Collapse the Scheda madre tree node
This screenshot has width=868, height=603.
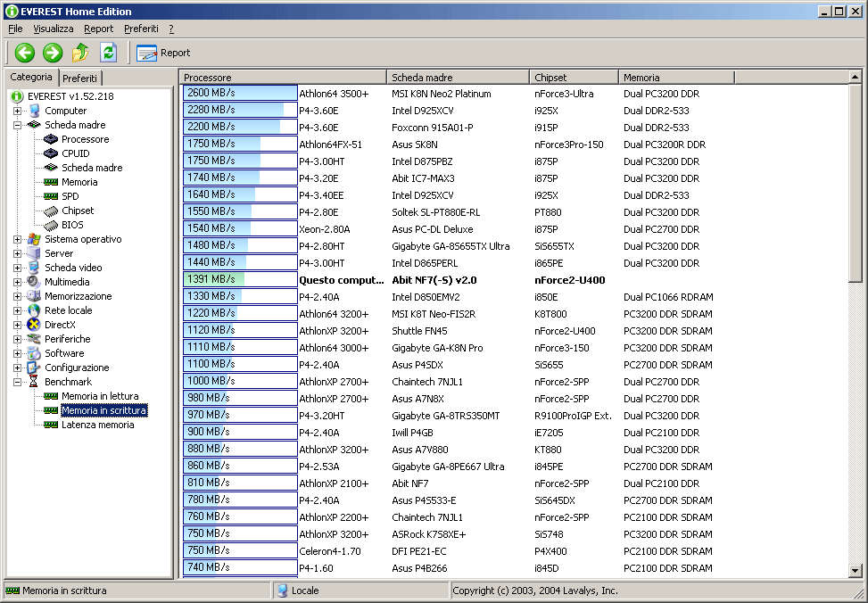coord(17,125)
